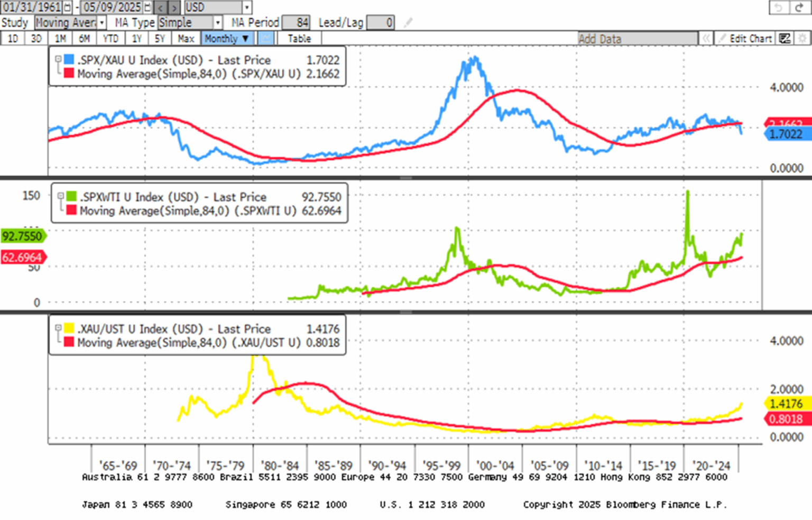Open the Table view button
Screen dimensions: 812x520
(299, 38)
